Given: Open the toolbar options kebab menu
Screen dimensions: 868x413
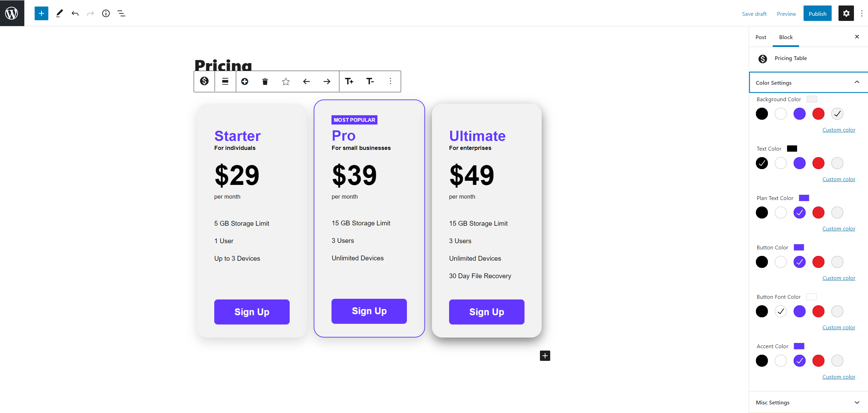Looking at the screenshot, I should pyautogui.click(x=390, y=81).
